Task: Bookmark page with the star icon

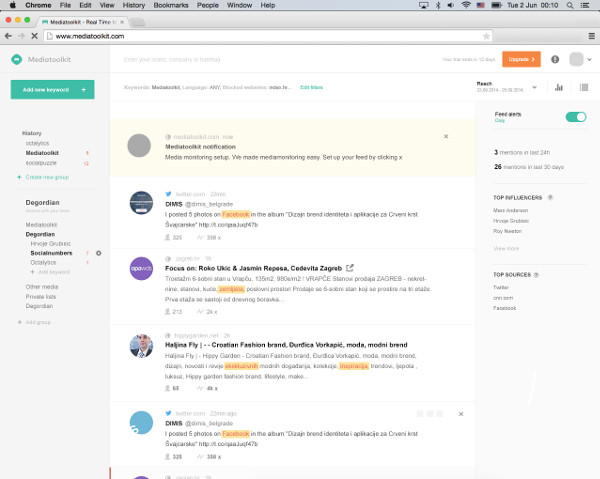Action: coord(486,36)
